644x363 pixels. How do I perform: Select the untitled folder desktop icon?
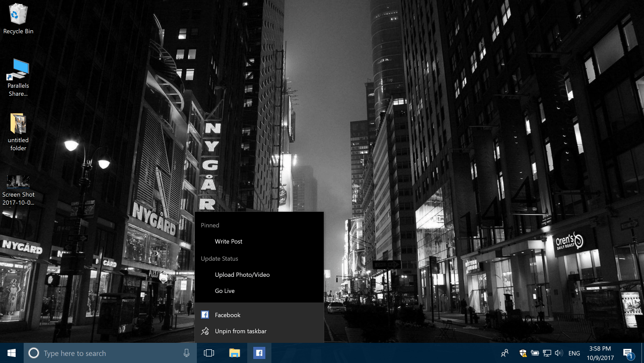[18, 132]
